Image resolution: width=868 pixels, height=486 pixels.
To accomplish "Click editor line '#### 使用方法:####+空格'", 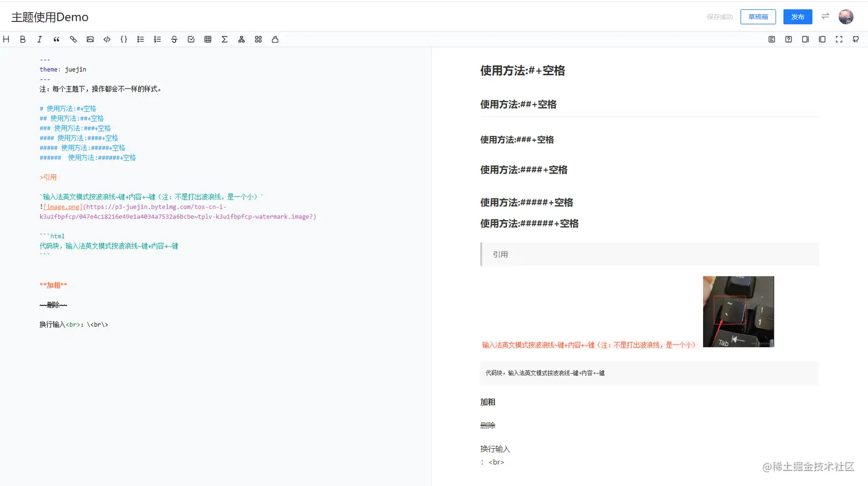I will click(79, 138).
